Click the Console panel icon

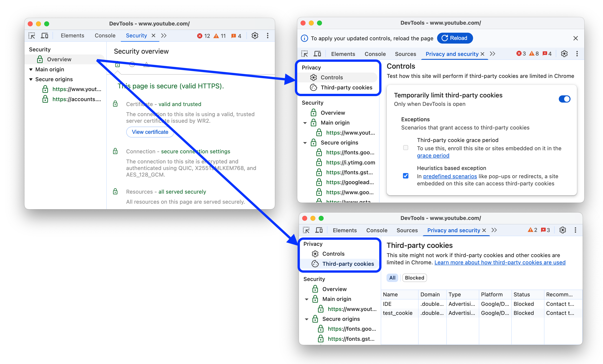(105, 36)
